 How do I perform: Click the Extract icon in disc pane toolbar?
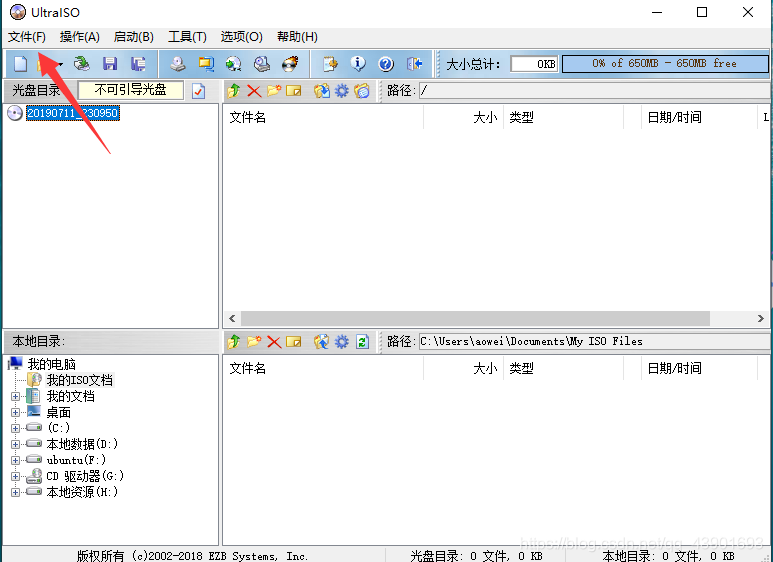321,91
